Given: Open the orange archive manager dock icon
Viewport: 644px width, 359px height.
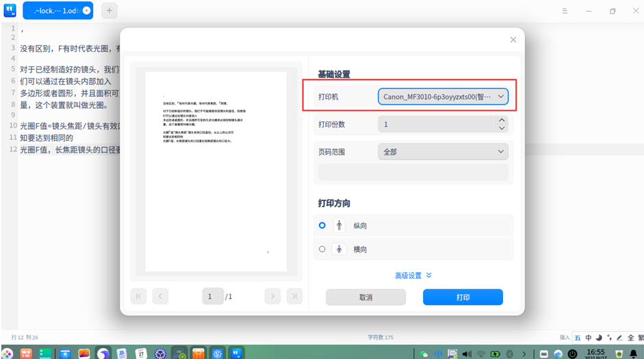Looking at the screenshot, I should pos(198,354).
